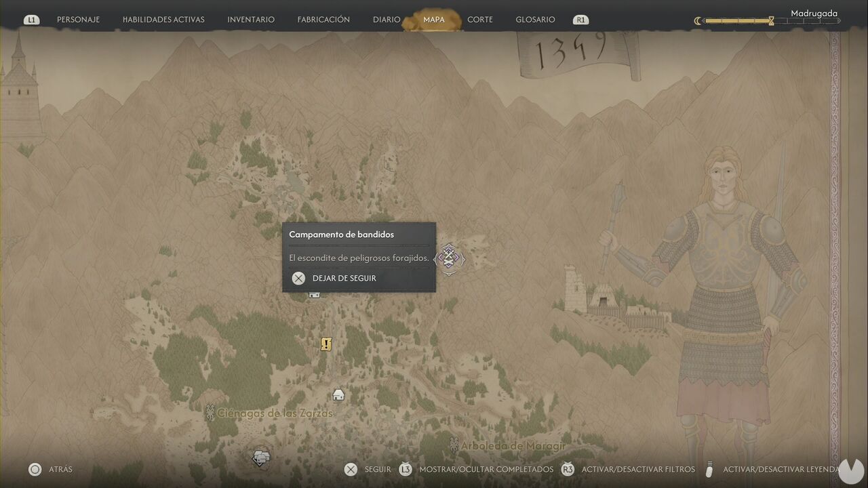Click the L3 stick icon
Viewport: 868px width, 488px height.
click(x=406, y=469)
